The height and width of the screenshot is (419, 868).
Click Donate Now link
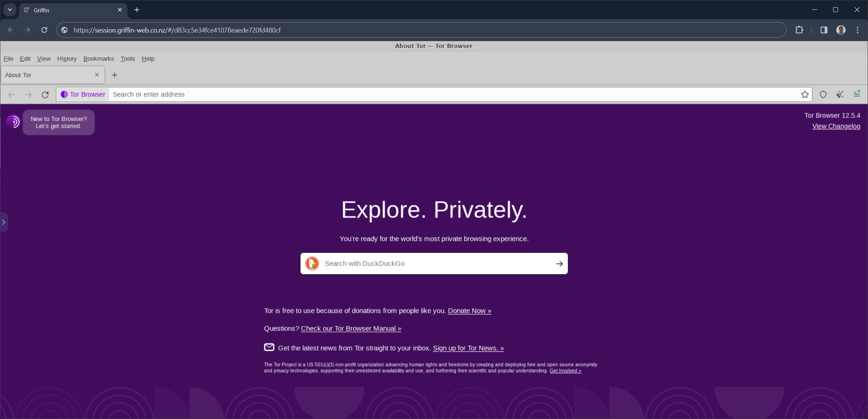[x=469, y=311]
